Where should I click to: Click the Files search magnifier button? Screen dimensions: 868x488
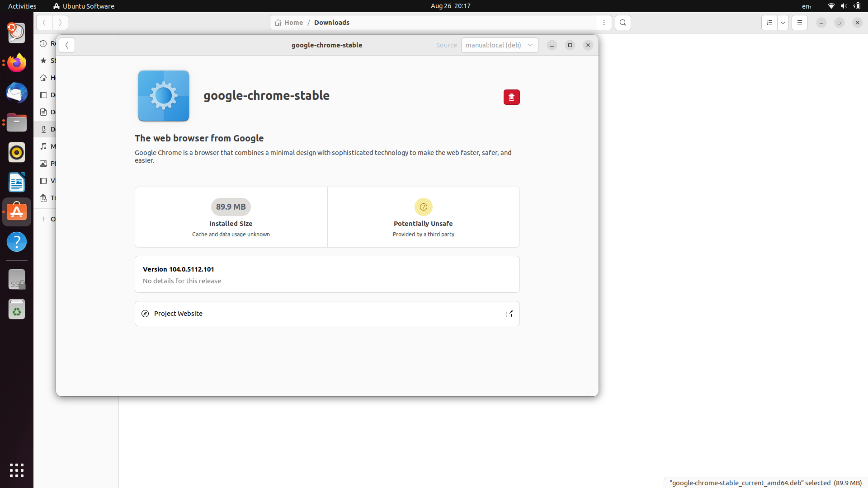coord(623,23)
